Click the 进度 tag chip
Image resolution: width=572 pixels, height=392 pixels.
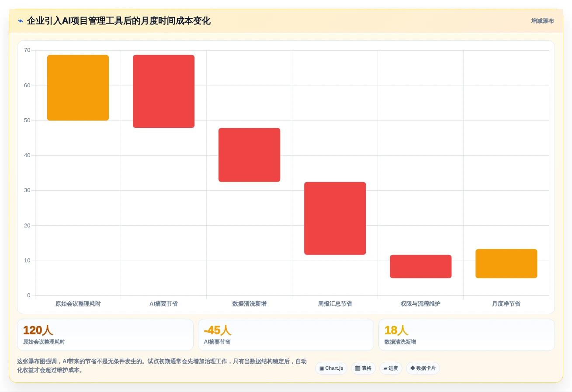pos(391,368)
